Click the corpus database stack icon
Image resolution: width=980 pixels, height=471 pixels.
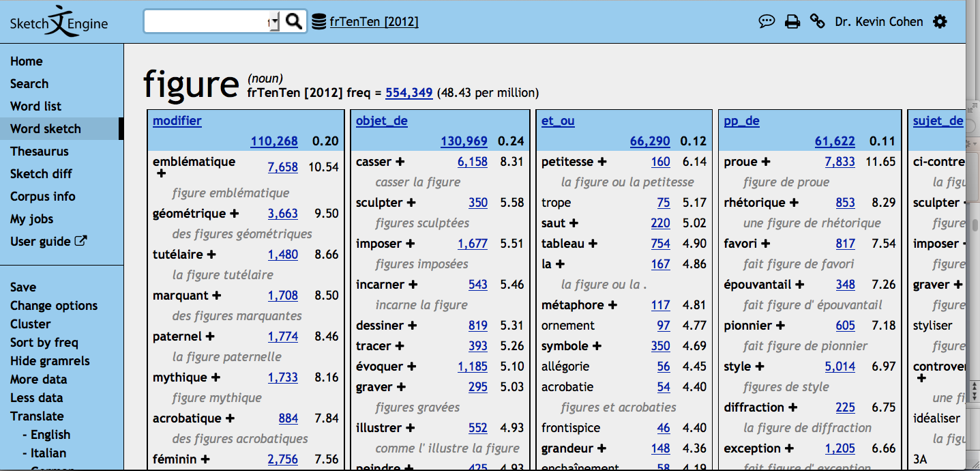point(318,22)
